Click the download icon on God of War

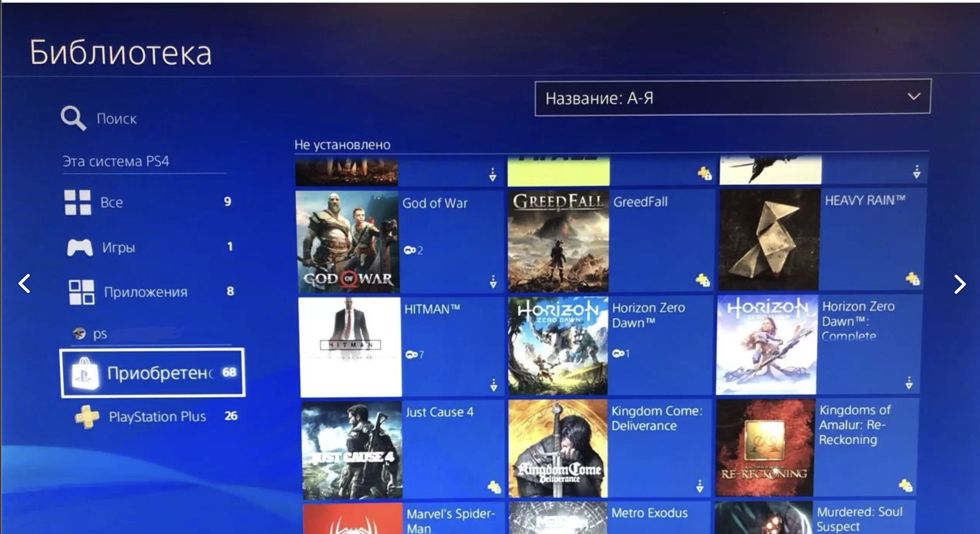(493, 281)
